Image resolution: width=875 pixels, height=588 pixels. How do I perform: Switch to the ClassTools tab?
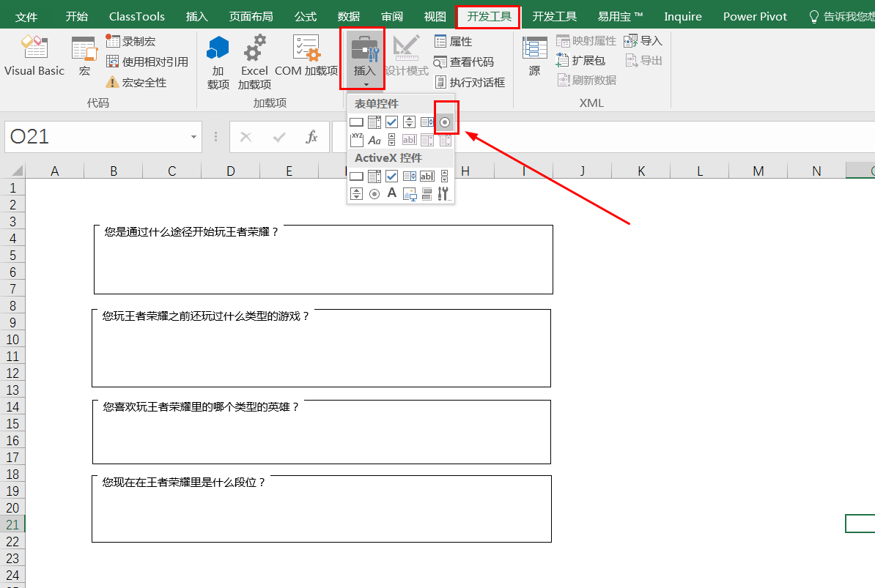[x=137, y=17]
